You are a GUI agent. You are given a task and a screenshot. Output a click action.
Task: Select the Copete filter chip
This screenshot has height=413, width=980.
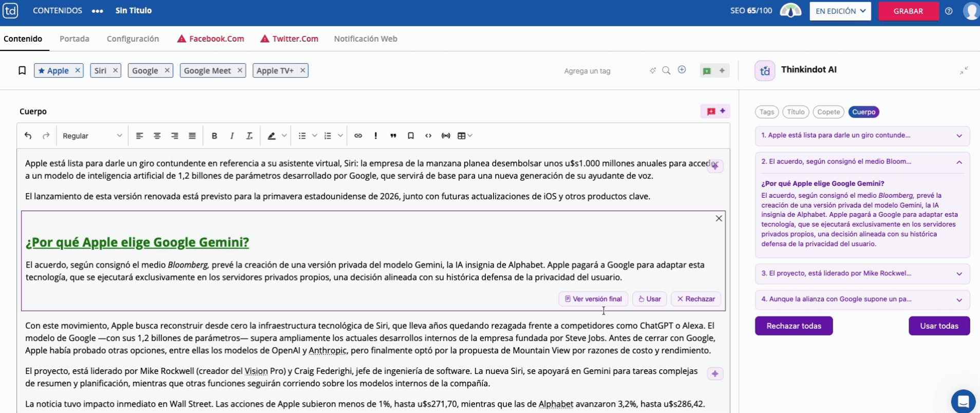[x=828, y=112]
